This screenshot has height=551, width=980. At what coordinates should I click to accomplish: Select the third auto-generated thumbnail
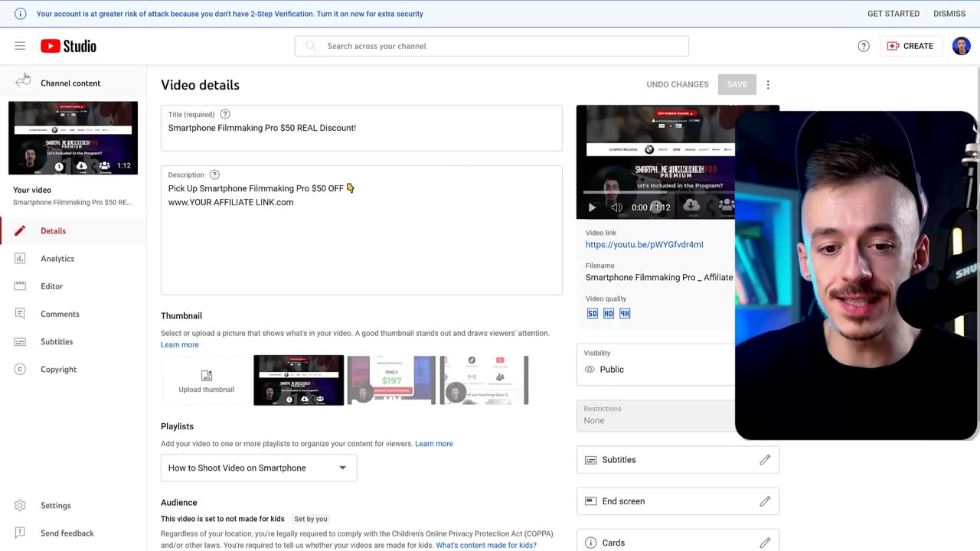pyautogui.click(x=484, y=380)
